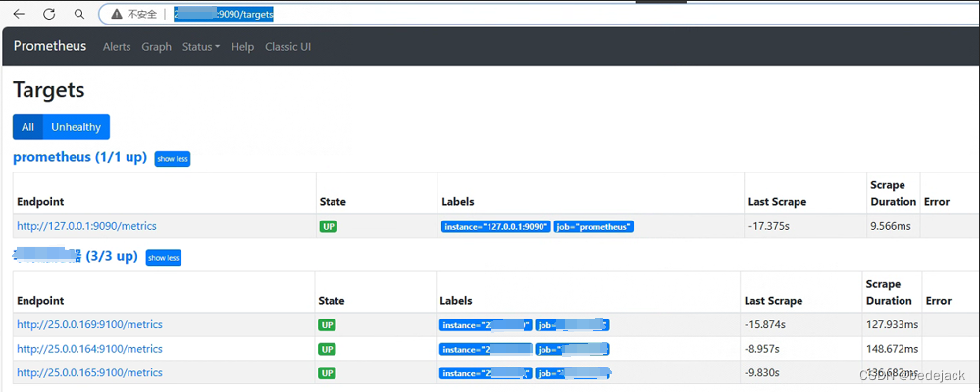Click the Labels column header in second table
Screen dimensions: 980x392
[455, 300]
